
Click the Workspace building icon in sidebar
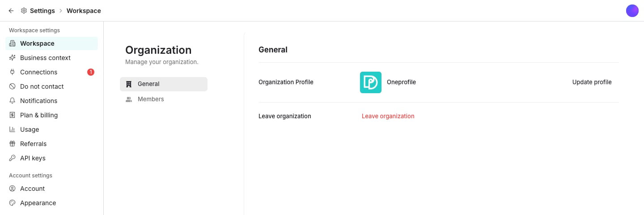coord(13,43)
